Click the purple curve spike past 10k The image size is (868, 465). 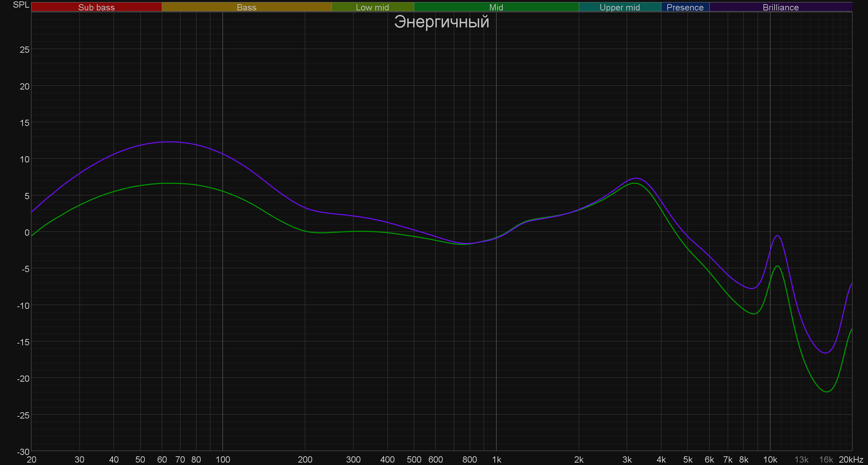tap(777, 236)
